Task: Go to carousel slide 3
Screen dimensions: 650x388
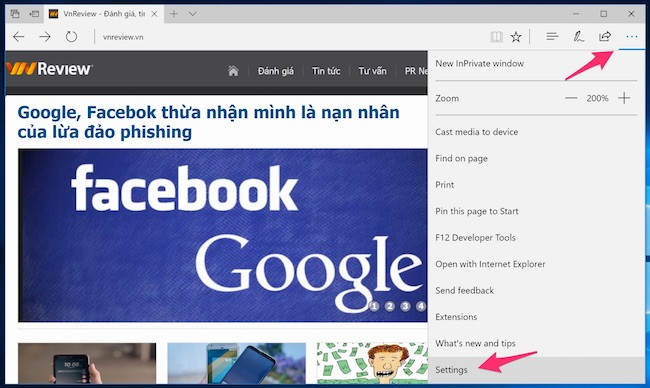Action: click(405, 306)
